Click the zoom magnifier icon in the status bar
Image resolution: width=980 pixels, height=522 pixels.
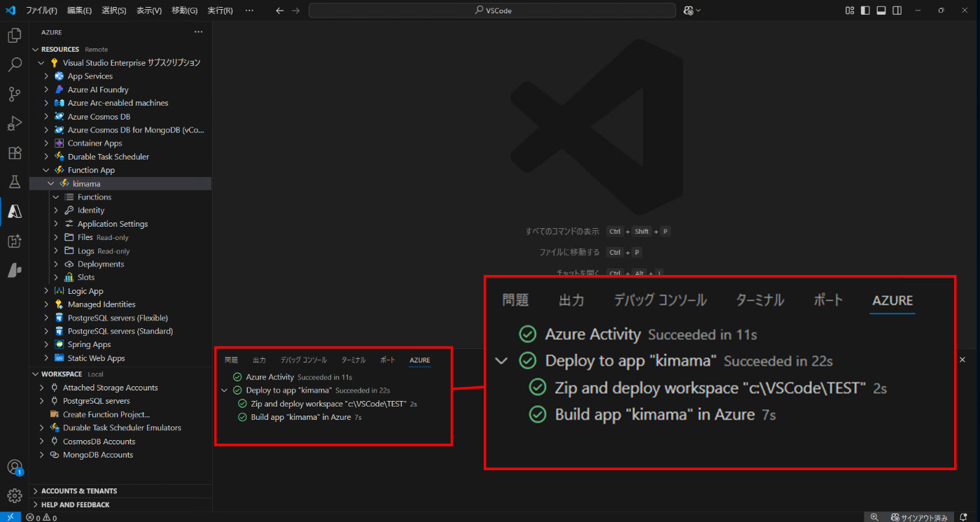point(874,517)
